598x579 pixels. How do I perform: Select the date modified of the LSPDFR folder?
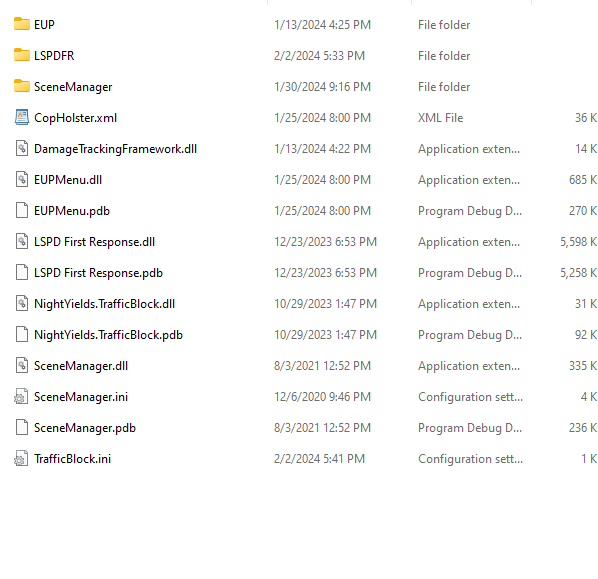tap(319, 56)
